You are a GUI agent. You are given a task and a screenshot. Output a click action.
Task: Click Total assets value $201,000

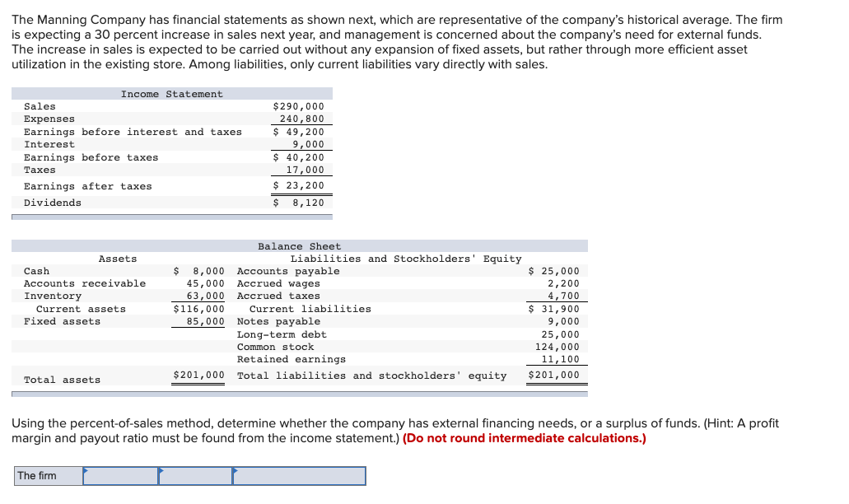[198, 376]
